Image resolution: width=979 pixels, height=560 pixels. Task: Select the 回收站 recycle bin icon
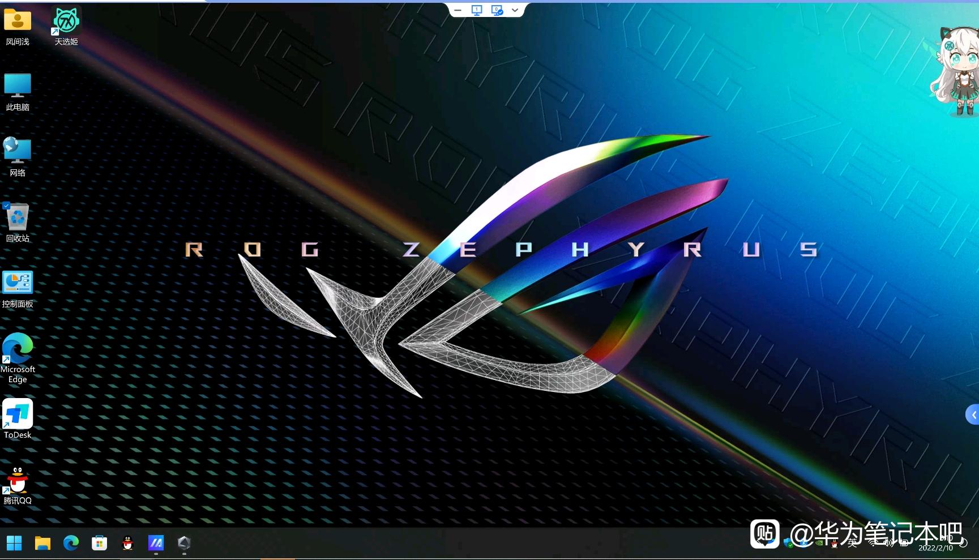18,223
